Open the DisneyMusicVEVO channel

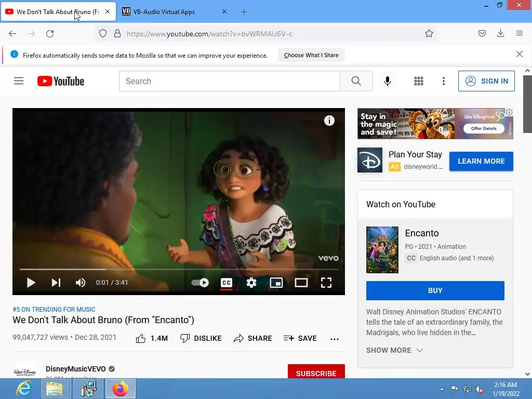[76, 369]
